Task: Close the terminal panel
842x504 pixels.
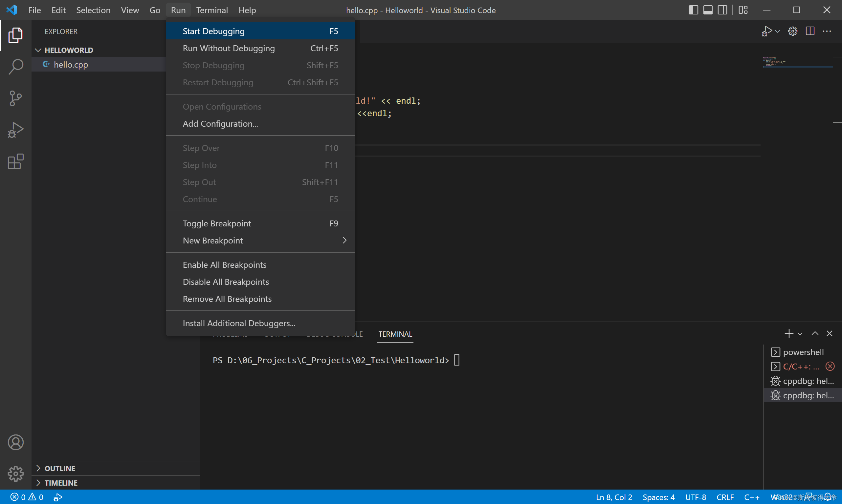Action: 830,333
